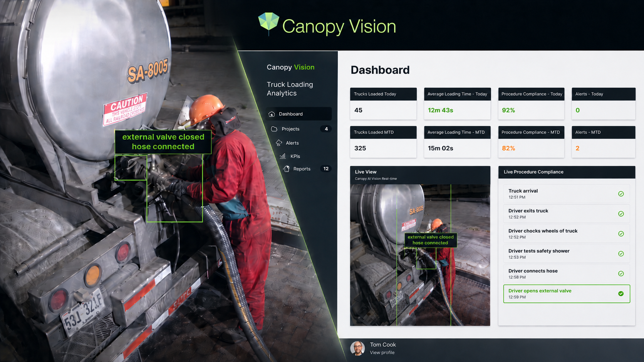Click the Average Loading Time Today 12m 43s
The width and height of the screenshot is (644, 362).
(440, 110)
